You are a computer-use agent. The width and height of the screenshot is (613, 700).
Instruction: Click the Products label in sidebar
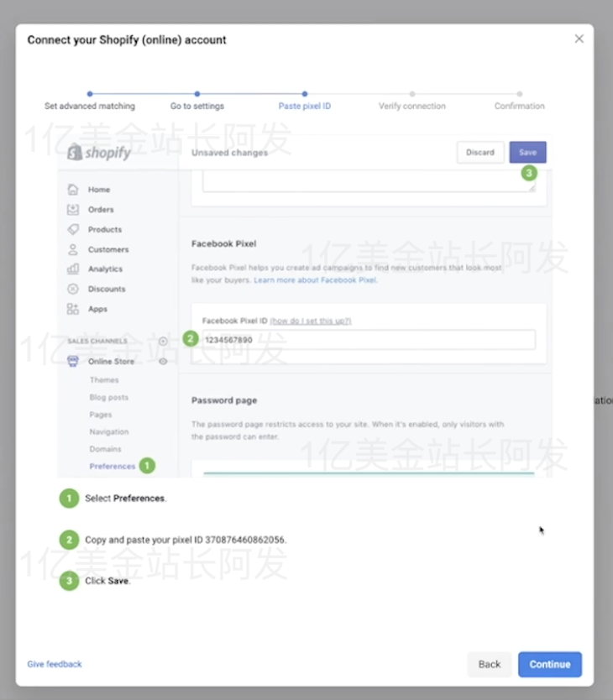point(105,229)
